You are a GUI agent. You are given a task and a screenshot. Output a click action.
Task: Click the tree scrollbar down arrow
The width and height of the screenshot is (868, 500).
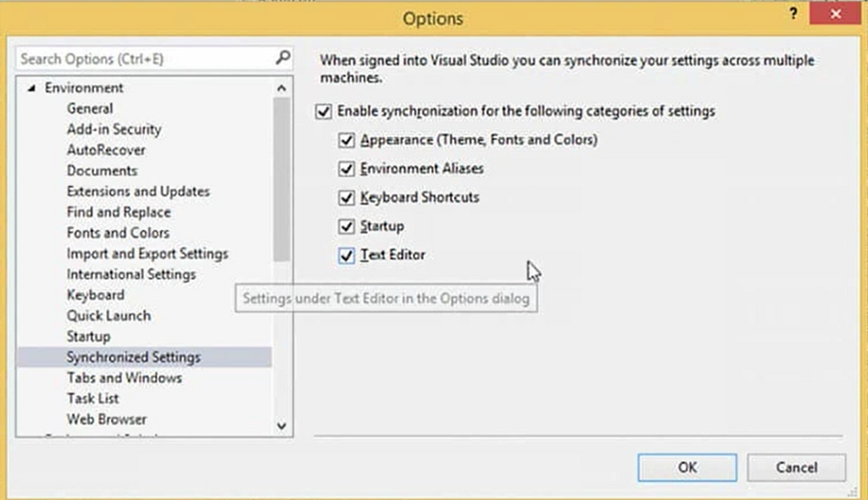tap(281, 425)
